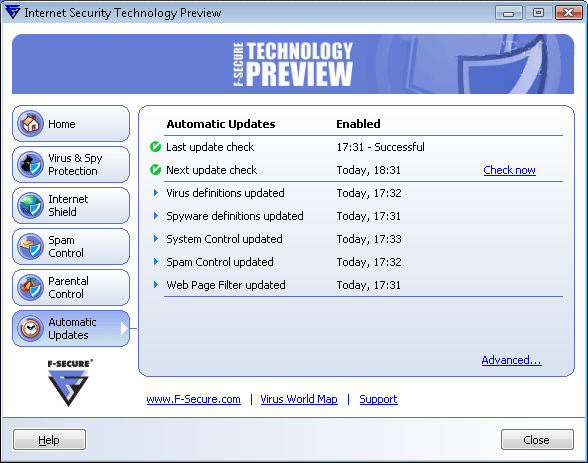Click green check beside Last update check

click(155, 147)
